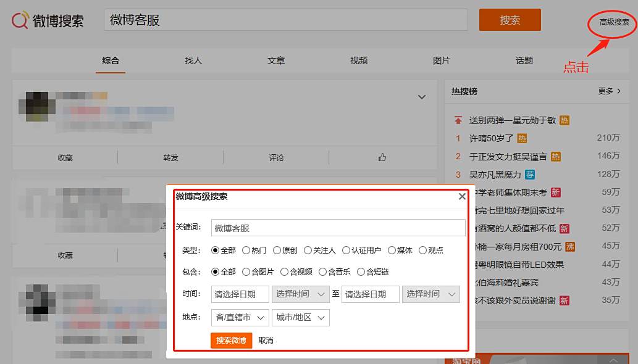638x364 pixels.
Task: Select the 关注人 radio button
Action: (x=308, y=250)
